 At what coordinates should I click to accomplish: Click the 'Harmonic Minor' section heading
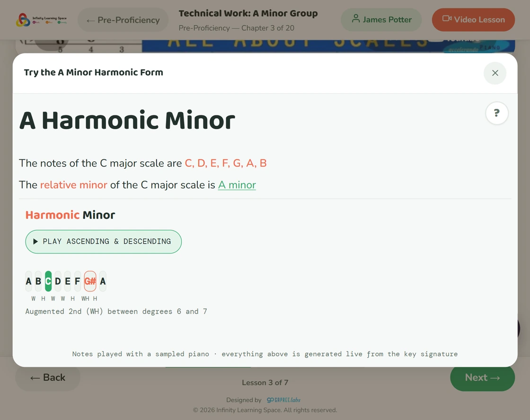coord(71,215)
